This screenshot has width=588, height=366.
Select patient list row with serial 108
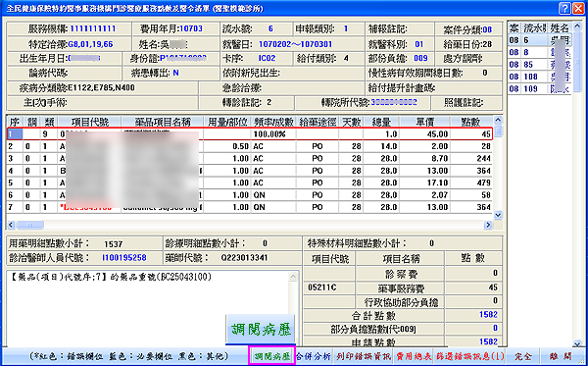coord(540,77)
